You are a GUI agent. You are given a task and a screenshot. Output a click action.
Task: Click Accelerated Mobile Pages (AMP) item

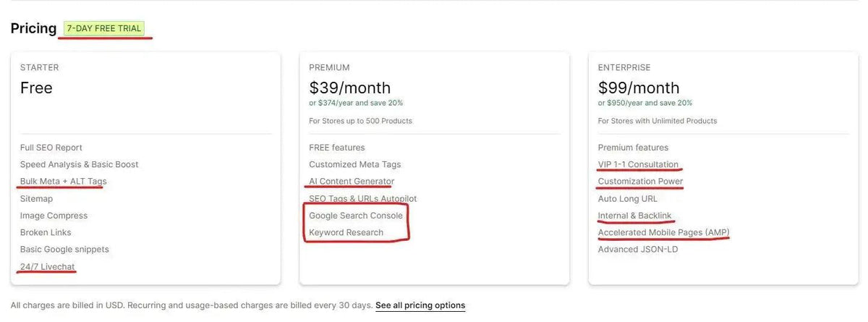coord(664,232)
